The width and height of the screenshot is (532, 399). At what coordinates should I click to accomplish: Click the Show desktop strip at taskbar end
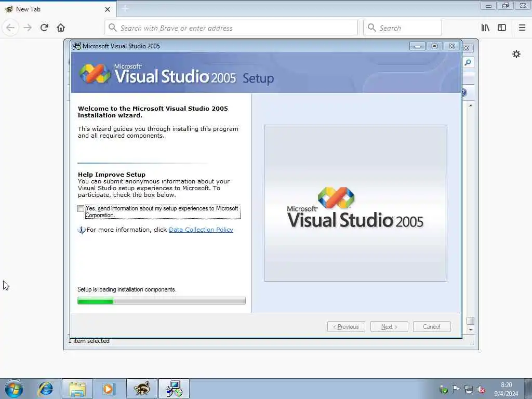[528, 389]
